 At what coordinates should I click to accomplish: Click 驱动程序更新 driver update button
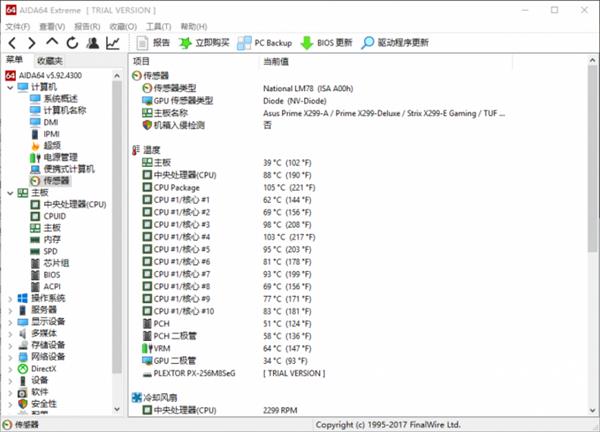pos(395,43)
